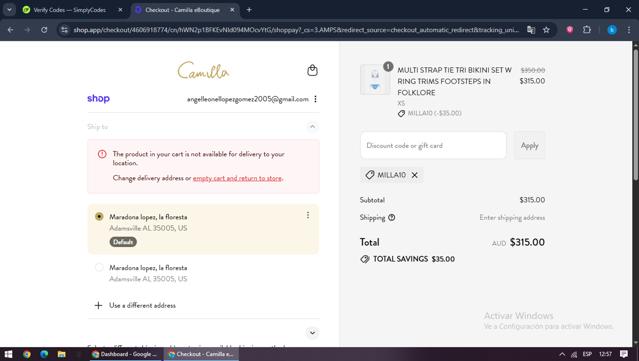Focus the Discount code or gift card field
The image size is (639, 361).
point(433,145)
